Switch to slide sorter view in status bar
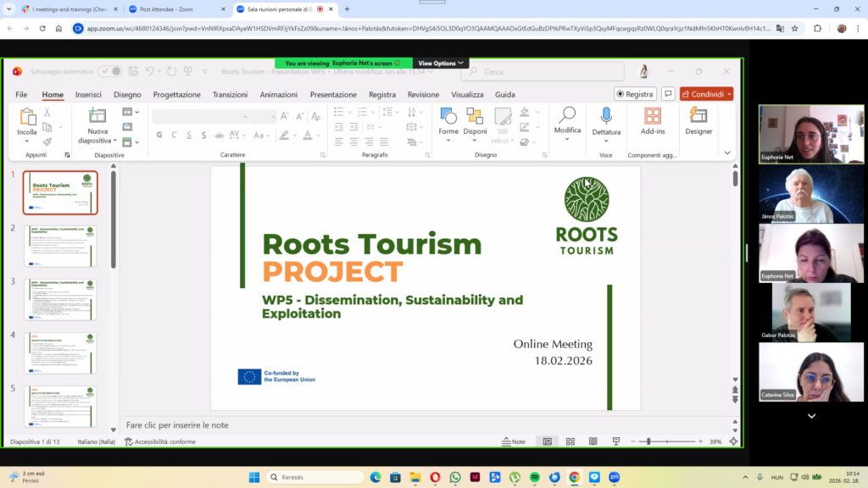The height and width of the screenshot is (488, 868). 570,441
